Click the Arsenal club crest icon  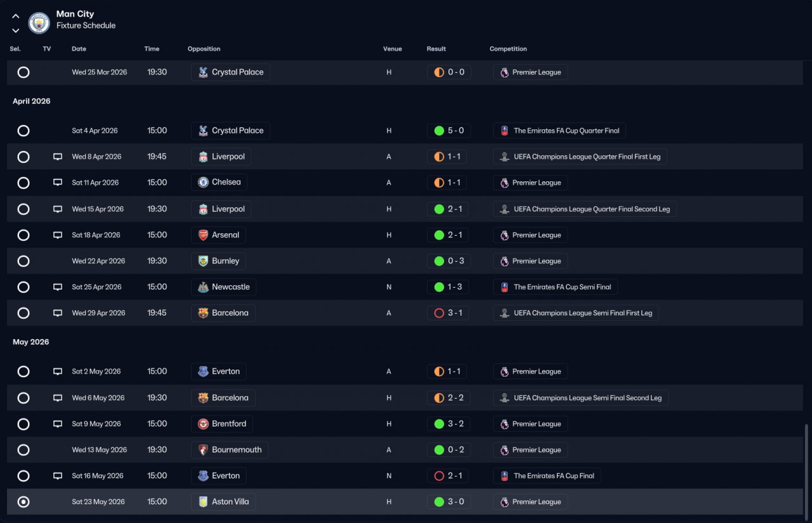coord(203,235)
